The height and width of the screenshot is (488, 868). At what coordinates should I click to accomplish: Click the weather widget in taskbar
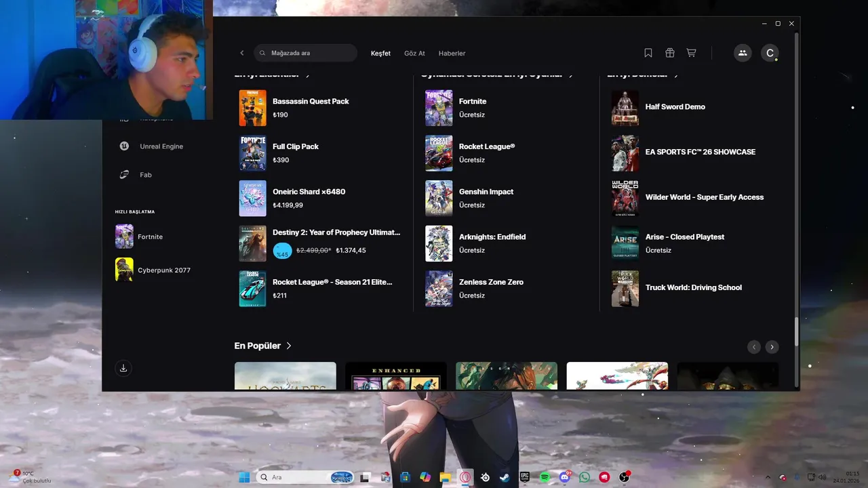tap(31, 477)
